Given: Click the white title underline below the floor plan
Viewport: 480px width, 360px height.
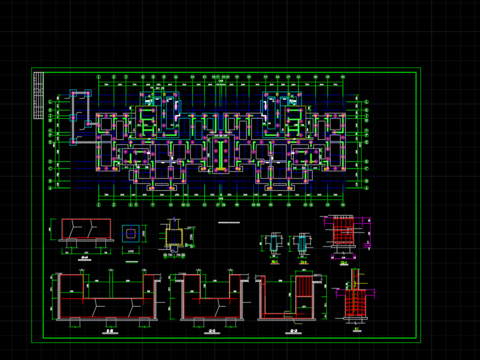Looking at the screenshot, I should (229, 222).
